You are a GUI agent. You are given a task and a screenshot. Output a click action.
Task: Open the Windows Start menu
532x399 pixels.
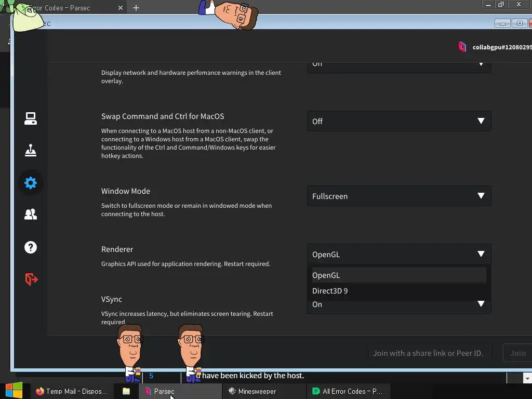(14, 391)
